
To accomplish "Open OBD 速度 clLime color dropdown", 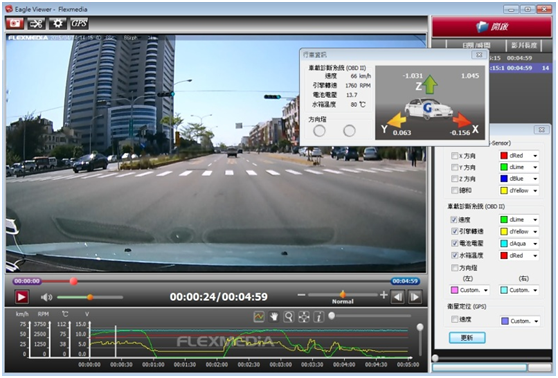I will (519, 220).
